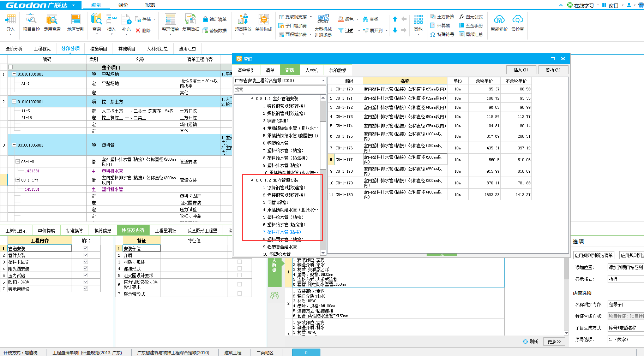Open 地区类别 region category tool
Image resolution: width=644 pixels, height=356 pixels.
[76, 23]
